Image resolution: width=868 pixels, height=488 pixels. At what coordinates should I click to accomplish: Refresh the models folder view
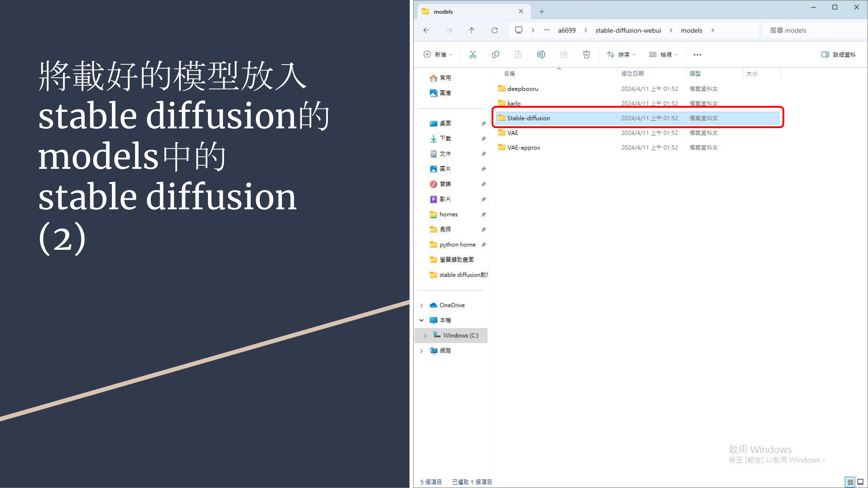[x=495, y=30]
